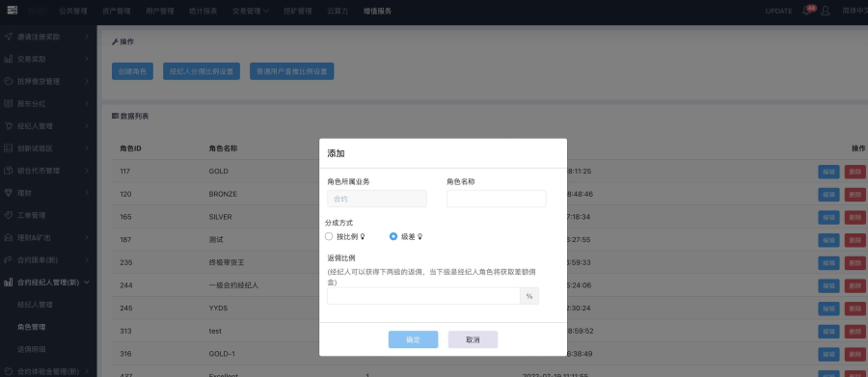Click the list icon next to 数据列表
Image resolution: width=868 pixels, height=377 pixels.
tap(115, 117)
